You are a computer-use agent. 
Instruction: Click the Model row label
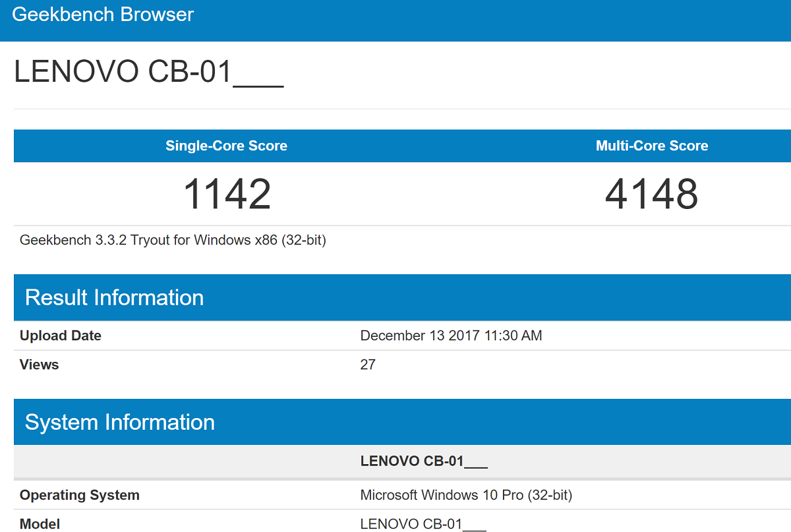tap(40, 524)
